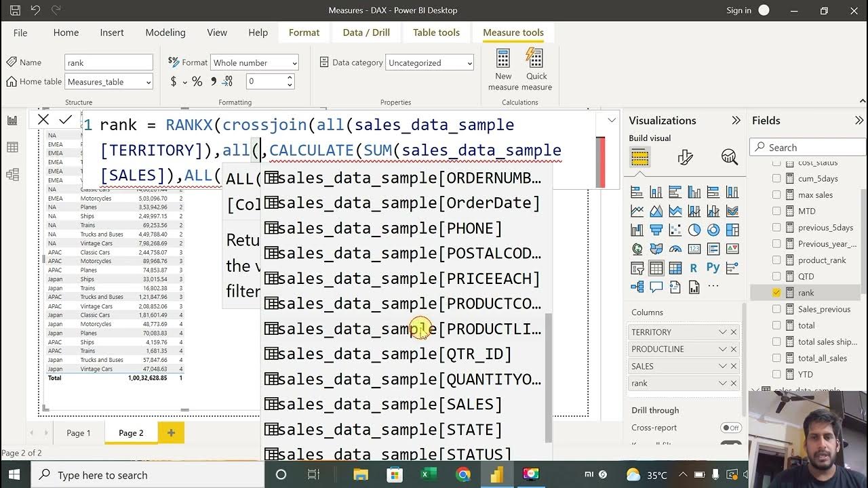Image resolution: width=868 pixels, height=488 pixels.
Task: Select the Card visual
Action: click(x=694, y=249)
